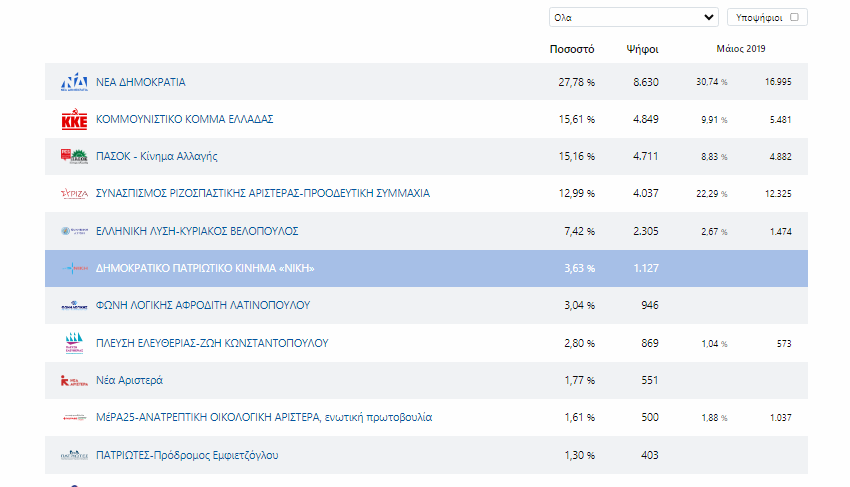Screen dimensions: 850x487
Task: Click the 946 votes value
Action: (x=649, y=305)
